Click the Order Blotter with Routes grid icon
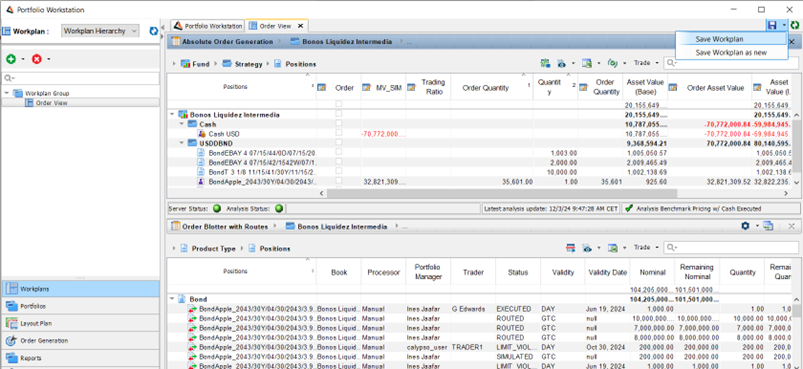The image size is (803, 369). click(x=176, y=226)
